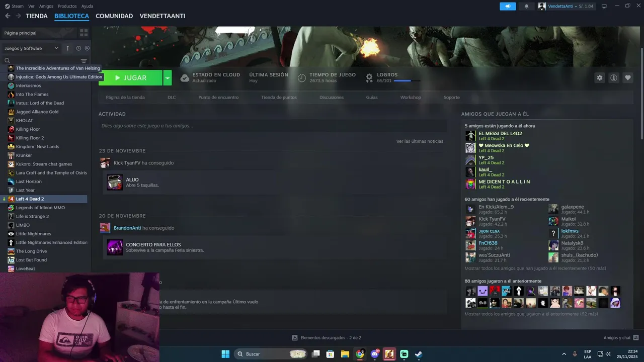Image resolution: width=644 pixels, height=362 pixels.
Task: Open VendettaAnti account dropdown
Action: click(x=566, y=6)
